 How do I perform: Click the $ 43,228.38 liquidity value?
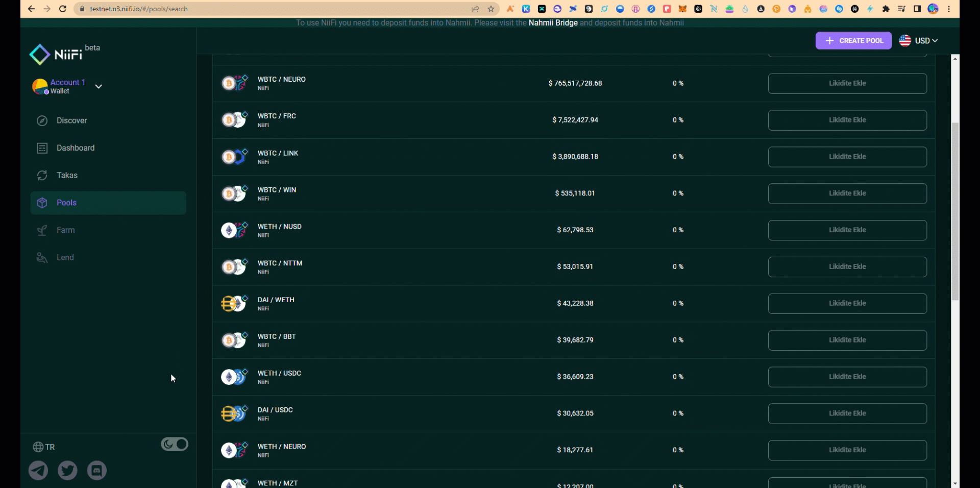coord(575,303)
